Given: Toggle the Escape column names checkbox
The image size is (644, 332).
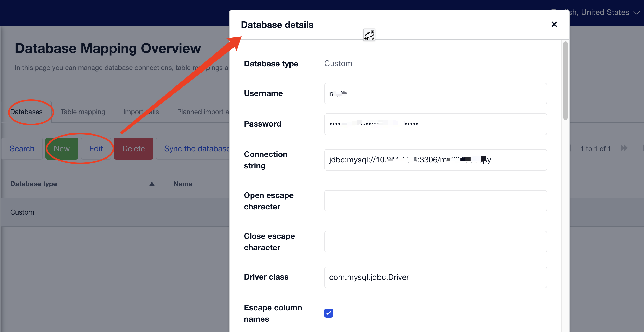Looking at the screenshot, I should tap(327, 313).
